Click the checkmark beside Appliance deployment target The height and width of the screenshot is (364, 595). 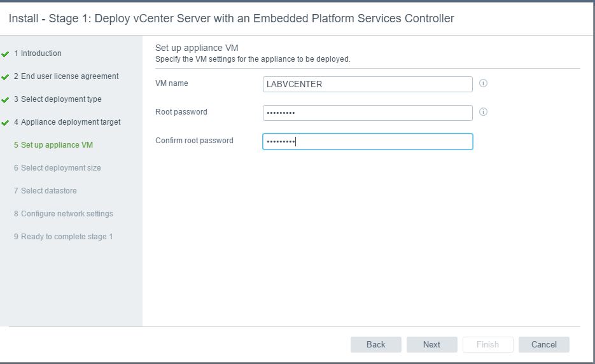click(x=5, y=123)
